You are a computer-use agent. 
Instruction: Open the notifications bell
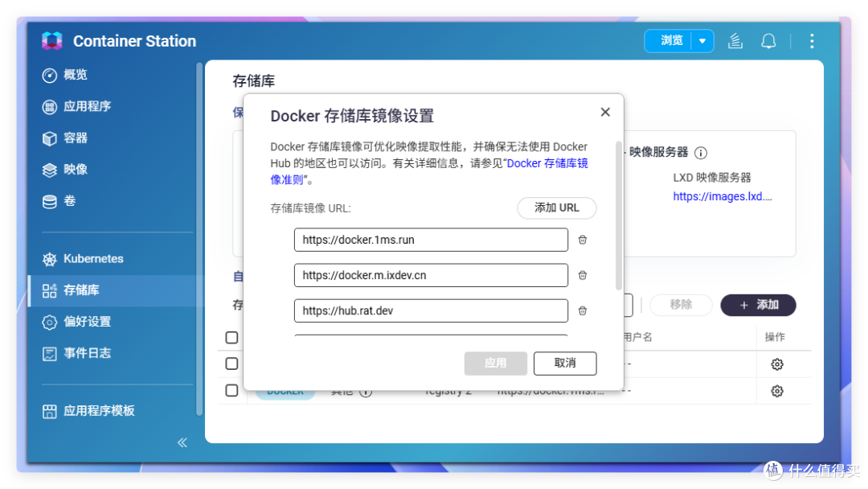click(768, 41)
